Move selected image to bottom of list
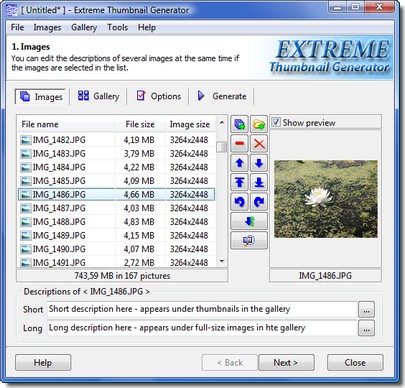The height and width of the screenshot is (388, 405). point(259,182)
